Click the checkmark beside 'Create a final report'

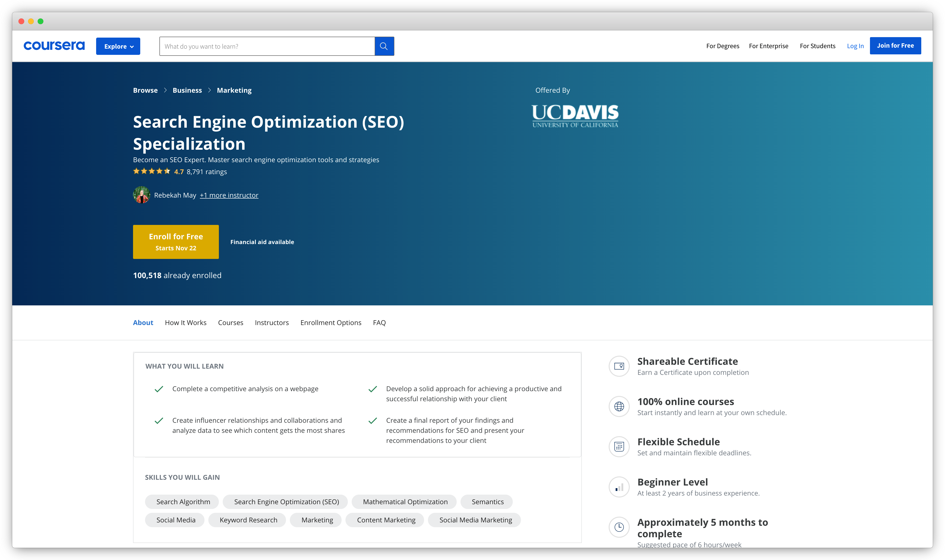coord(372,421)
